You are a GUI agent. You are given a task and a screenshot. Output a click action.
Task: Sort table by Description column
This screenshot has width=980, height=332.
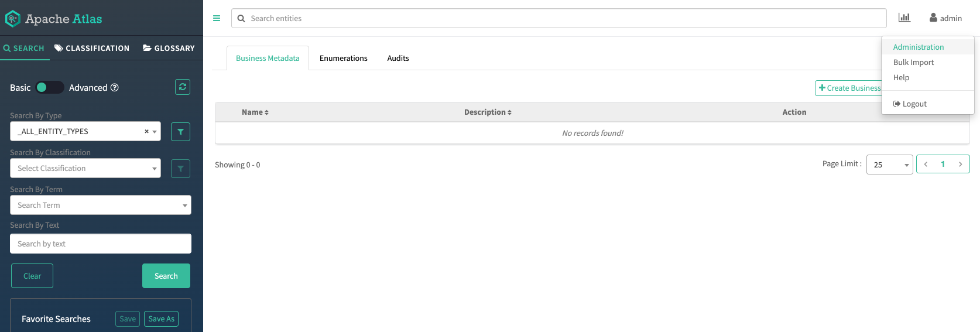(x=488, y=112)
